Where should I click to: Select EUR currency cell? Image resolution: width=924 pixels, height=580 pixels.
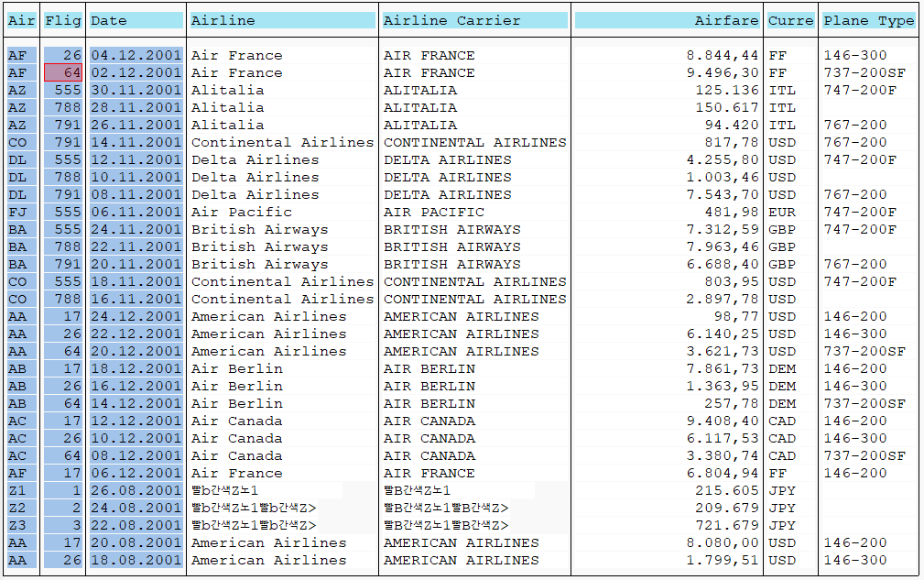[781, 212]
